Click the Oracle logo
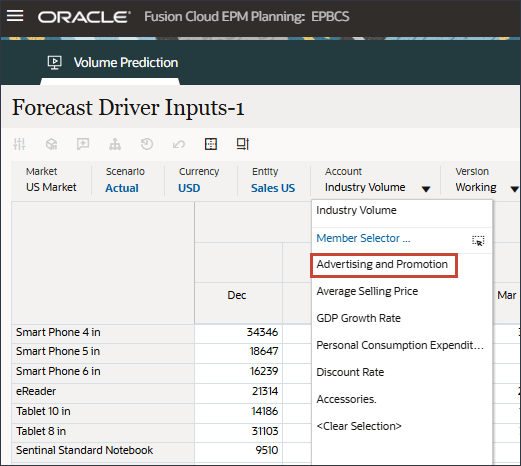The width and height of the screenshot is (521, 466). click(x=84, y=17)
